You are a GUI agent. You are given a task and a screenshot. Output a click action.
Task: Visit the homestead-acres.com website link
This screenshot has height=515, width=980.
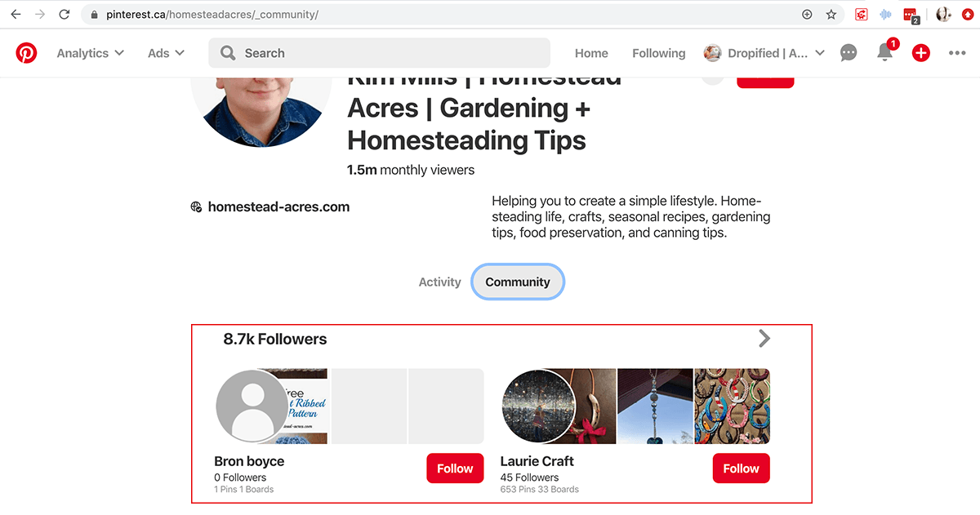[278, 207]
